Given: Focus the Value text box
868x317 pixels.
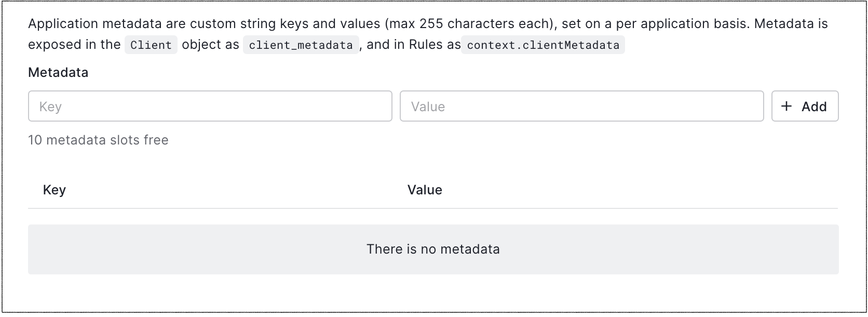Looking at the screenshot, I should tap(581, 107).
